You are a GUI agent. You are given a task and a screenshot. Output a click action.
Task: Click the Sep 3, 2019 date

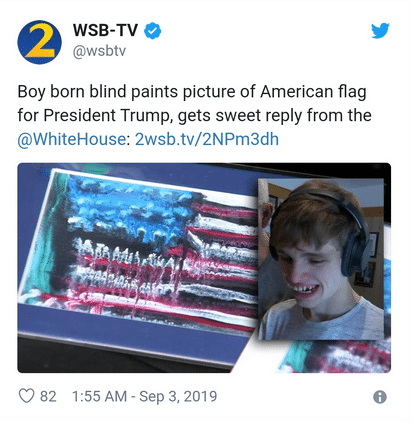tap(178, 396)
